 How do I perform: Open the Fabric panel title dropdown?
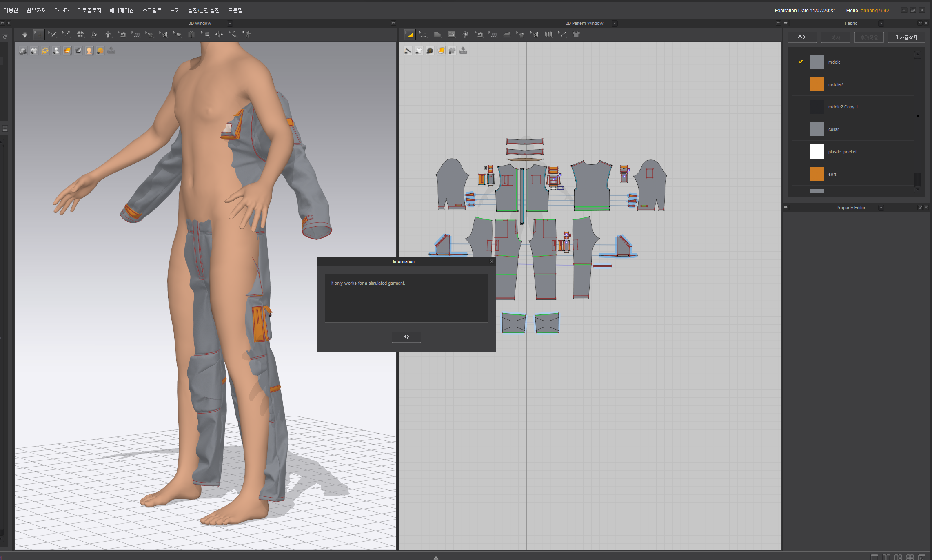(x=881, y=24)
